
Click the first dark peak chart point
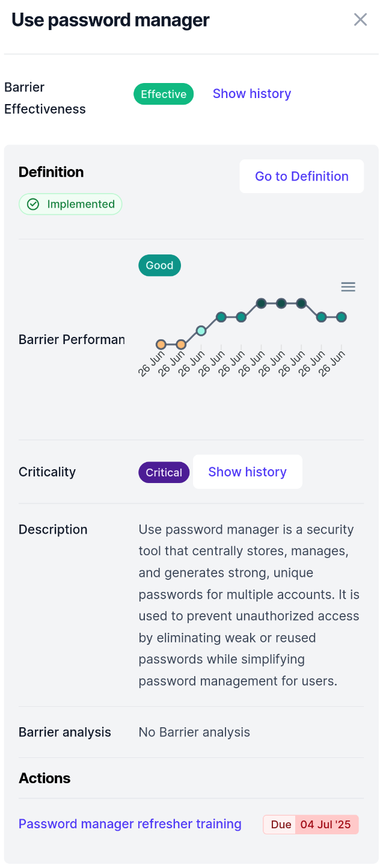(x=261, y=303)
